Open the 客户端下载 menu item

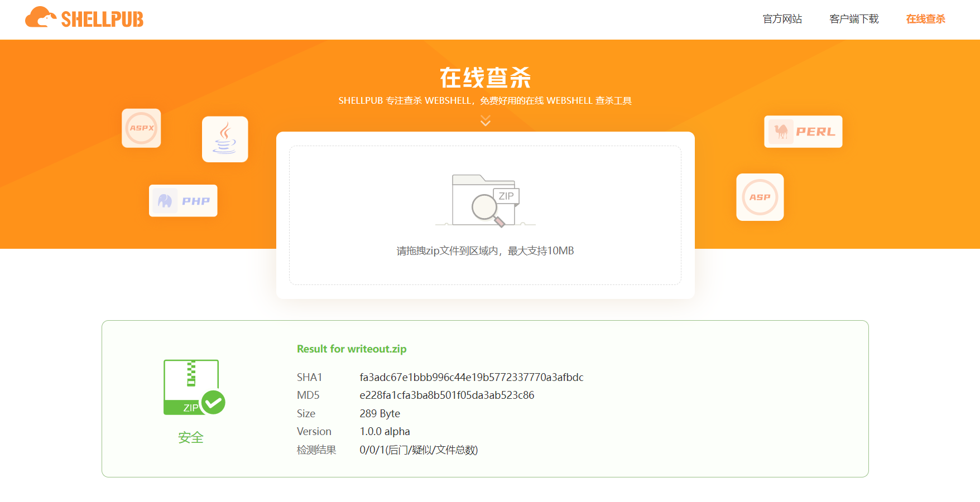(x=853, y=18)
